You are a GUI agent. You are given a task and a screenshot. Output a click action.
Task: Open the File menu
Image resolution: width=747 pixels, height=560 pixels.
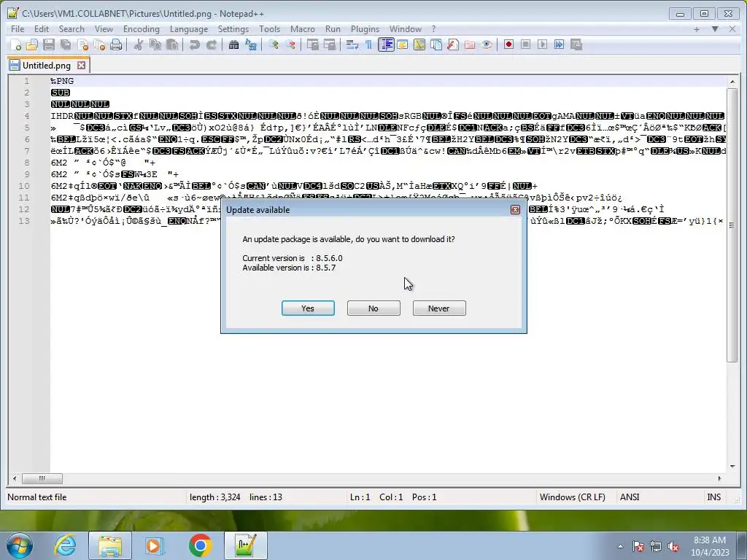coord(18,29)
